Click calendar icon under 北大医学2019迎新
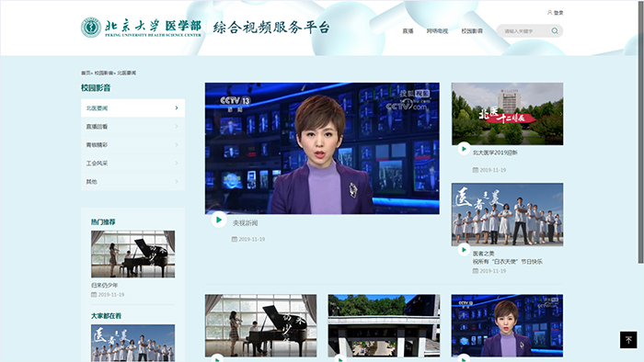The width and height of the screenshot is (644, 362). pos(476,170)
